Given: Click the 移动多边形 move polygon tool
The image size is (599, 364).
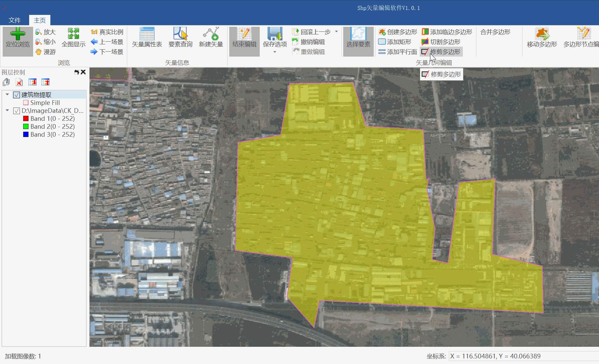Looking at the screenshot, I should [x=542, y=38].
